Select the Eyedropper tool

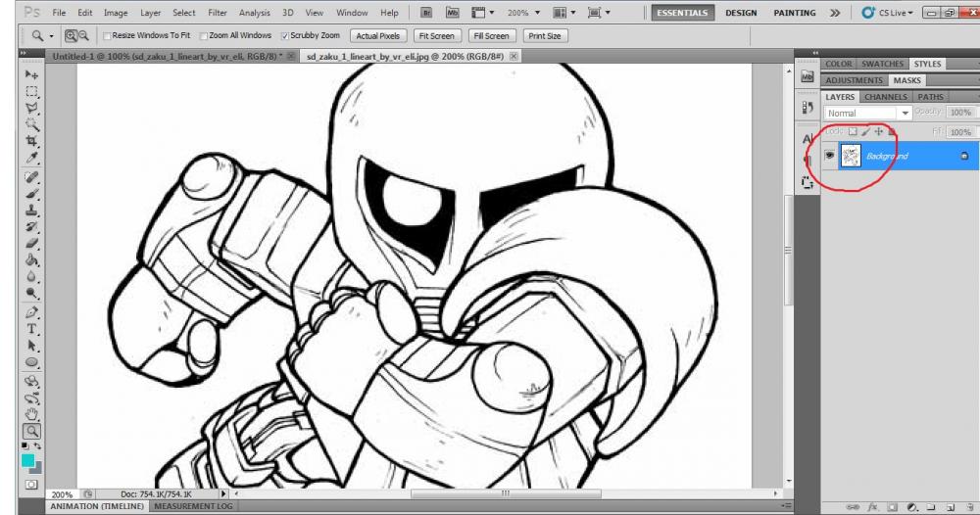point(31,158)
